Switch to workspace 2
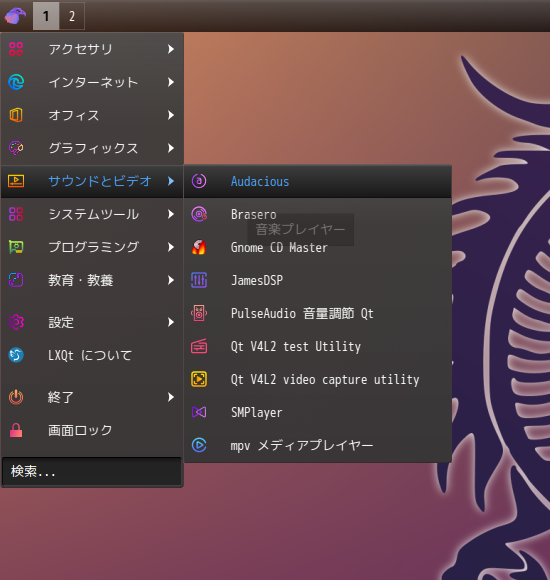 click(72, 16)
